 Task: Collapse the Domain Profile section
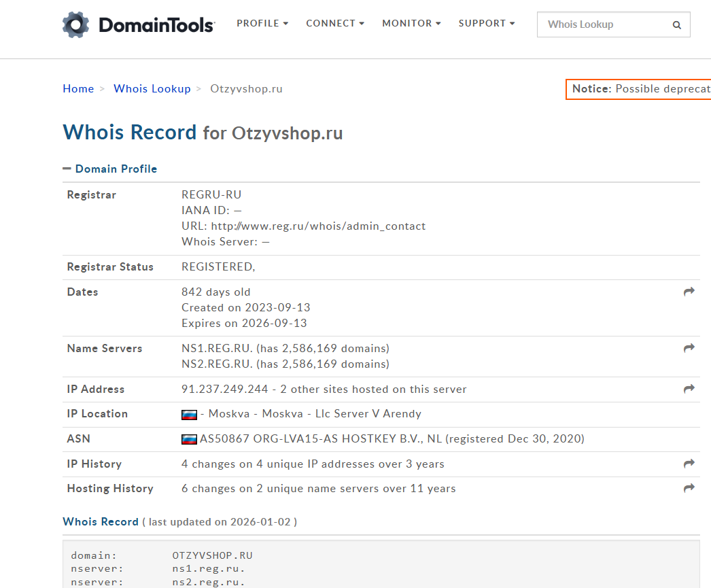[x=110, y=169]
